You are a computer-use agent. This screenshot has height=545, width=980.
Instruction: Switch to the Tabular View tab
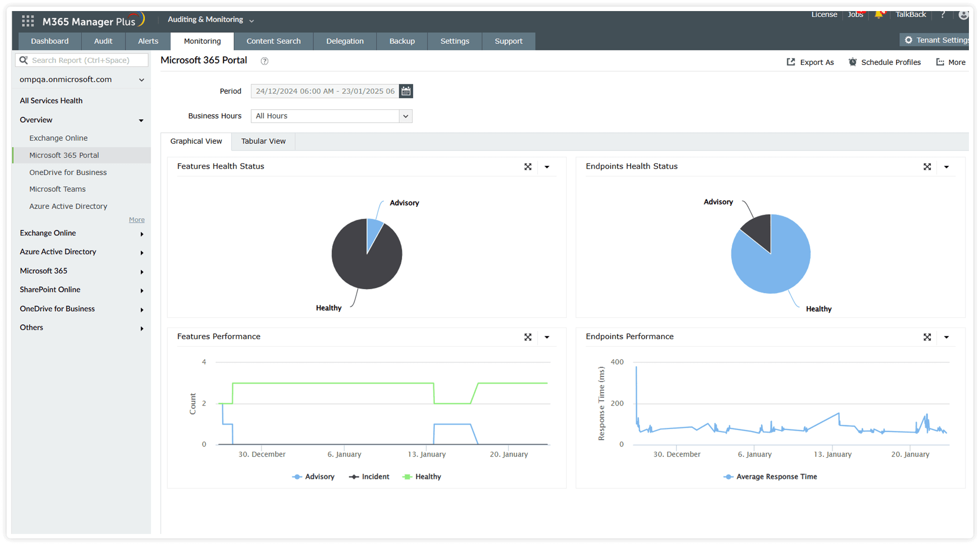click(x=263, y=141)
